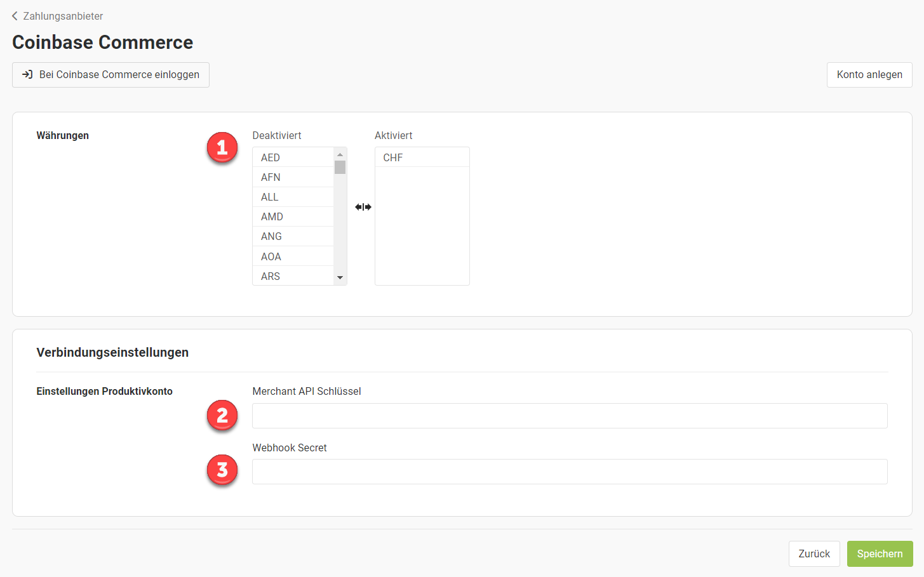Go back to Zahlungsanbieter via chevron link

click(57, 16)
